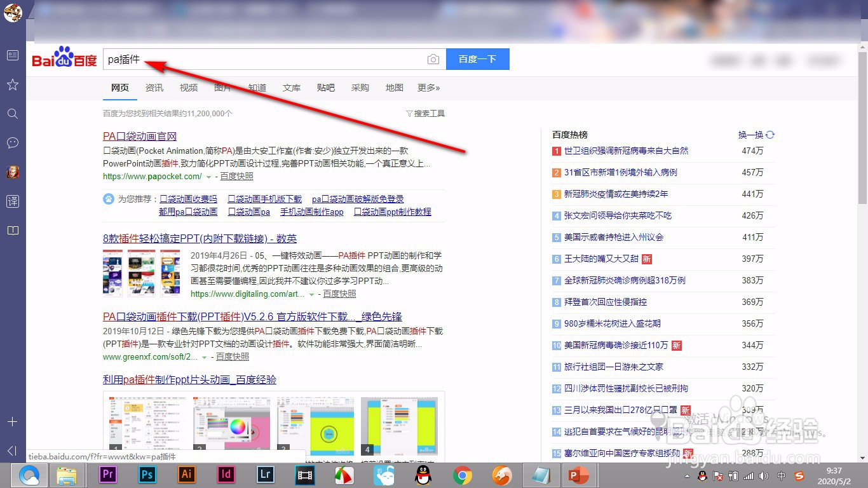Viewport: 868px width, 488px height.
Task: Switch to the 贴吧 search tab
Action: coord(325,88)
